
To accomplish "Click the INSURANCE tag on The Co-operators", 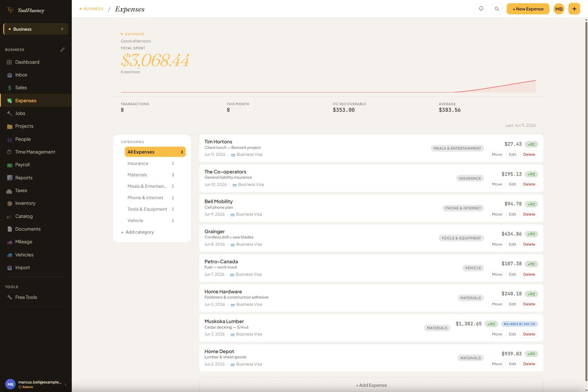I will [470, 178].
